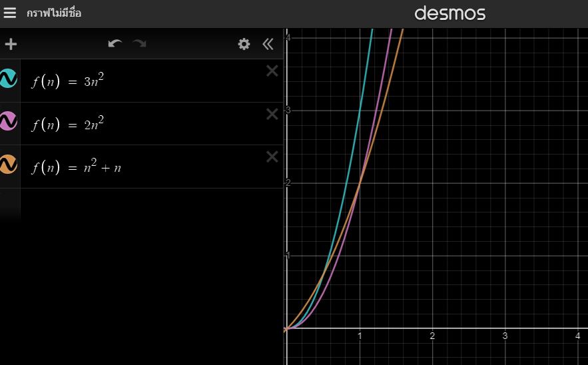
Task: Open graph settings gear icon
Action: [244, 45]
